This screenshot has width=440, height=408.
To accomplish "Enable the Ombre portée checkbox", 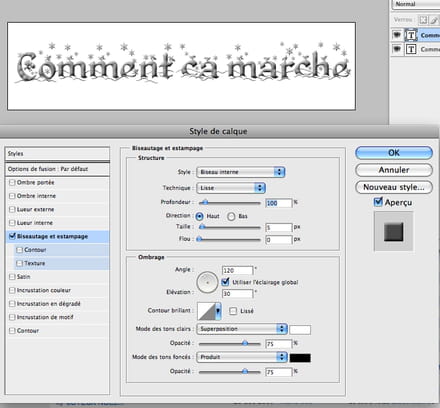I will tap(12, 182).
